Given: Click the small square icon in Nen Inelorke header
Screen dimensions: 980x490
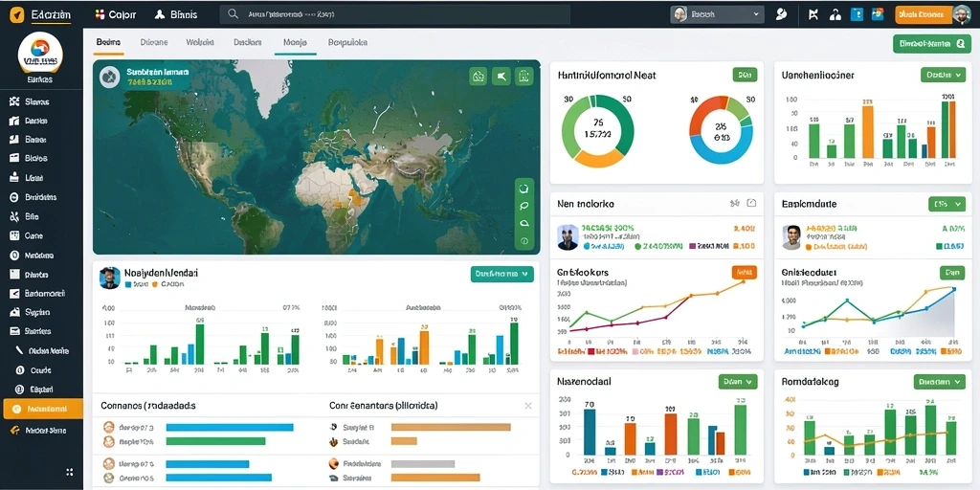Looking at the screenshot, I should pyautogui.click(x=751, y=203).
